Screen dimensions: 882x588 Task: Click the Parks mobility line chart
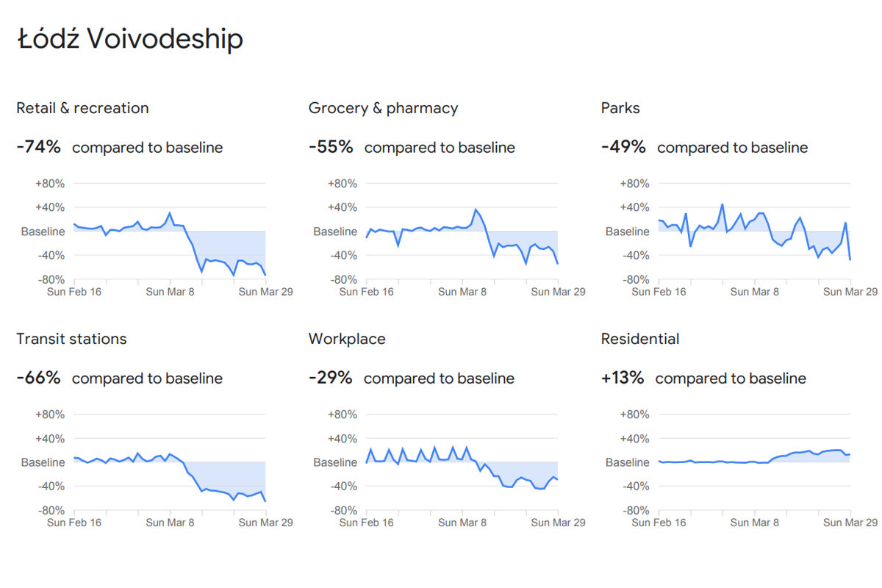point(754,232)
